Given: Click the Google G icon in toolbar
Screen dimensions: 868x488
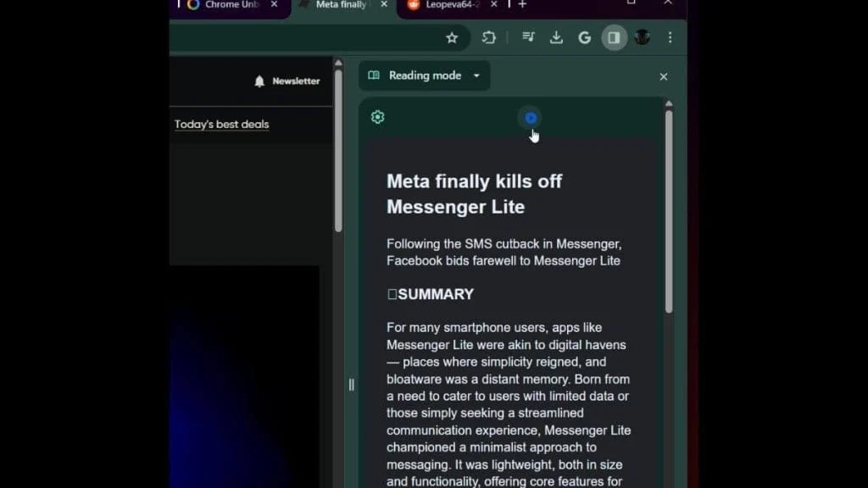Looking at the screenshot, I should click(585, 37).
